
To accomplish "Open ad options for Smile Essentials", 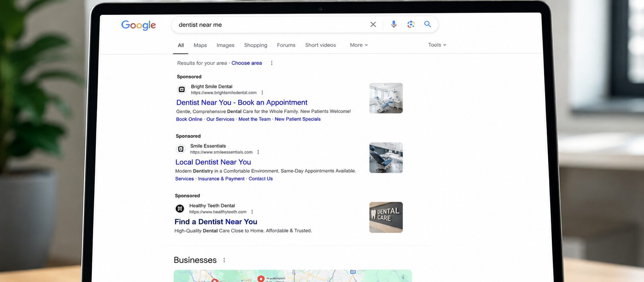I will point(258,152).
